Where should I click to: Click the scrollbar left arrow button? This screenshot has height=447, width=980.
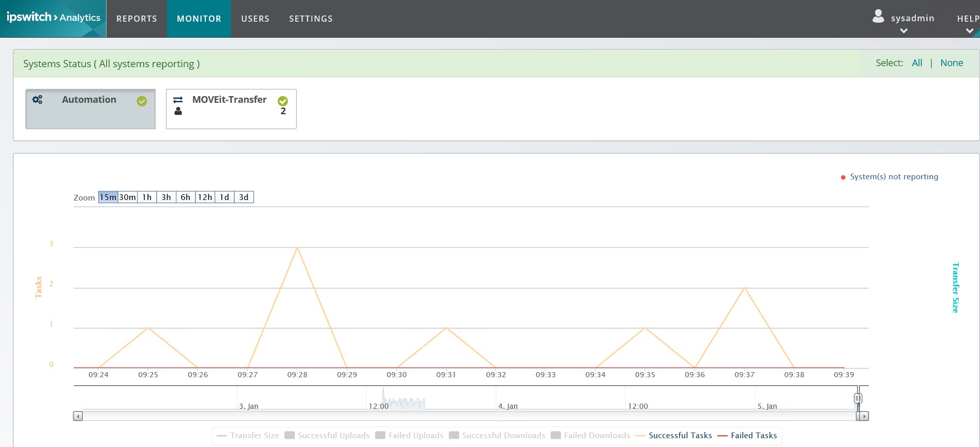point(78,416)
